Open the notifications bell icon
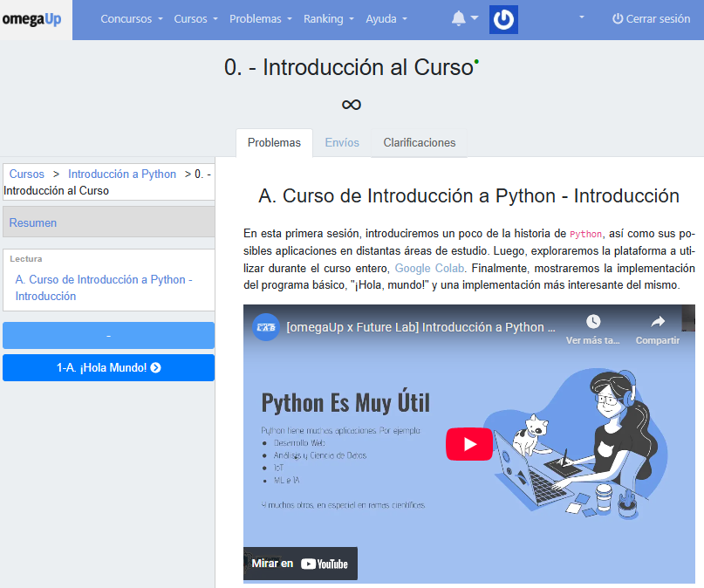Image resolution: width=704 pixels, height=588 pixels. [458, 18]
